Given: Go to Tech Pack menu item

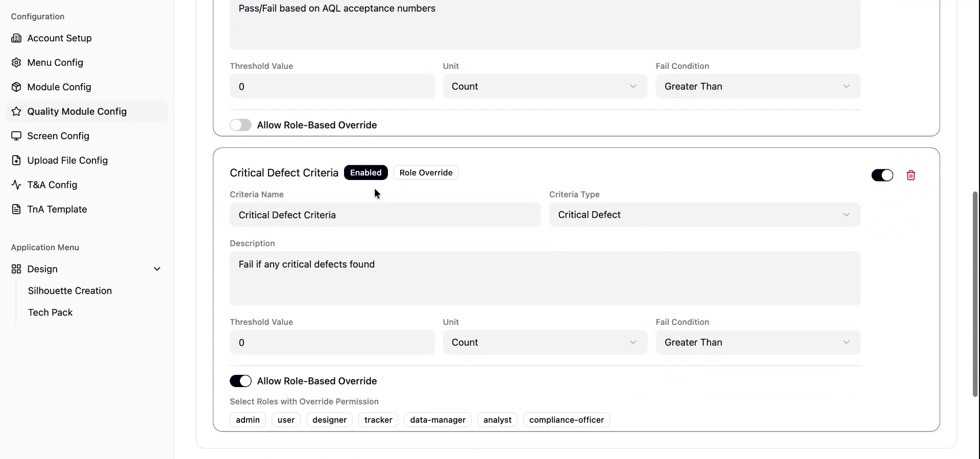Looking at the screenshot, I should tap(50, 313).
